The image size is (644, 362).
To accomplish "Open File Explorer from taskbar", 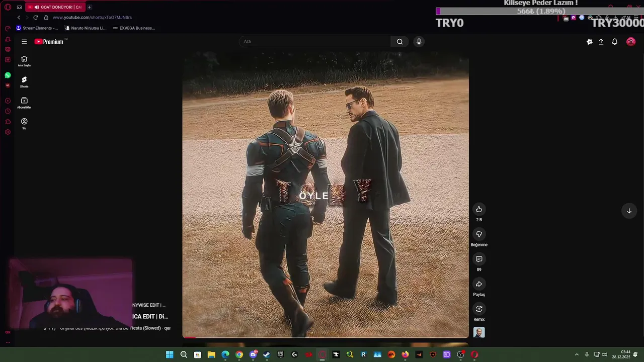I will pos(211,354).
